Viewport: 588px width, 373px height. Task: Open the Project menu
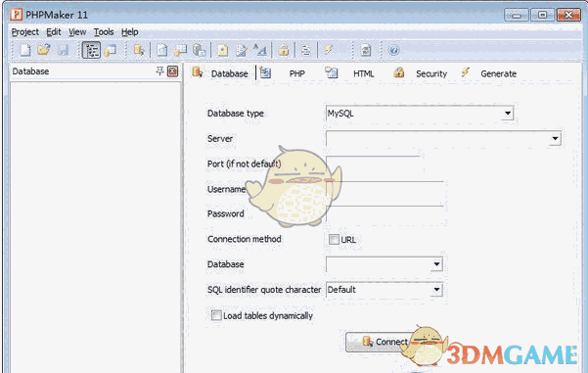pyautogui.click(x=24, y=32)
